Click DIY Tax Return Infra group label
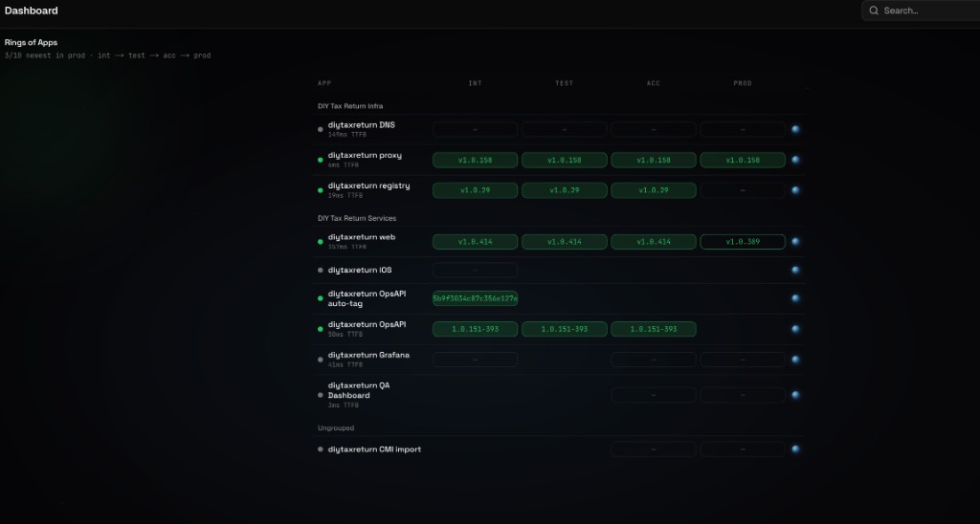This screenshot has height=524, width=980. click(x=350, y=106)
